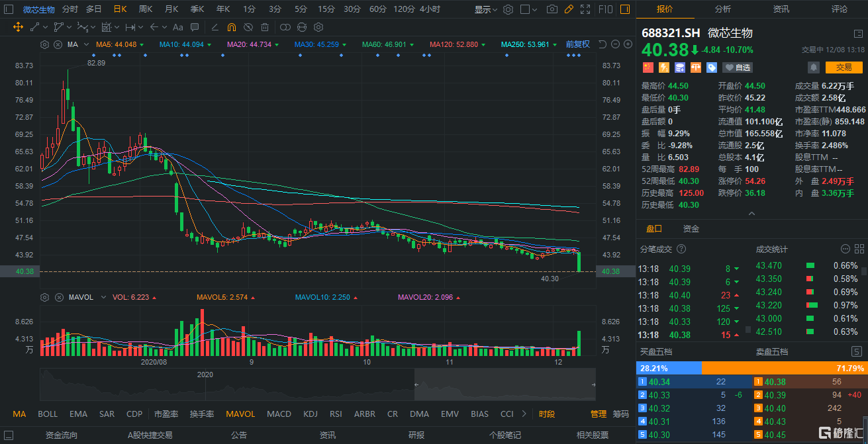Viewport: 868px width, 444px height.
Task: Click the blue database download icon
Action: pyautogui.click(x=679, y=67)
